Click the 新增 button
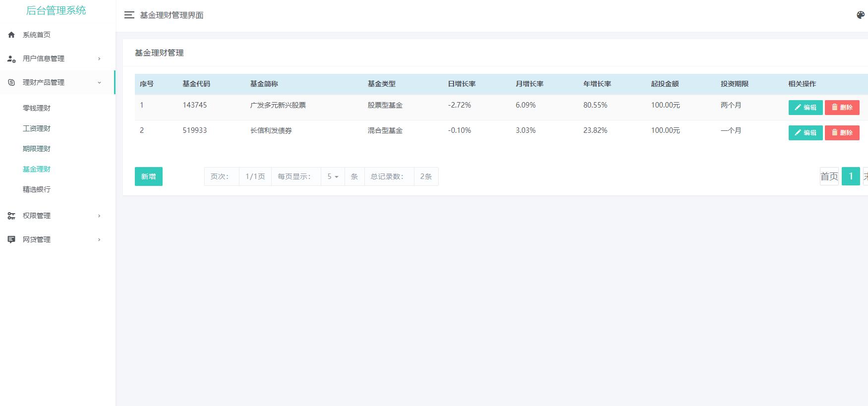The height and width of the screenshot is (406, 868). [149, 176]
